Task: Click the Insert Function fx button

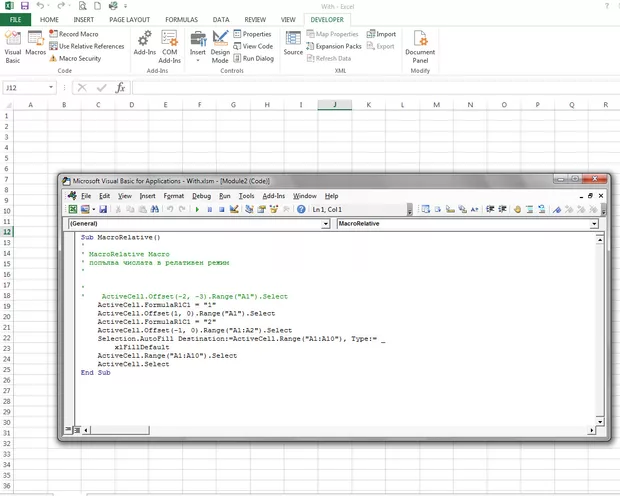Action: click(120, 87)
